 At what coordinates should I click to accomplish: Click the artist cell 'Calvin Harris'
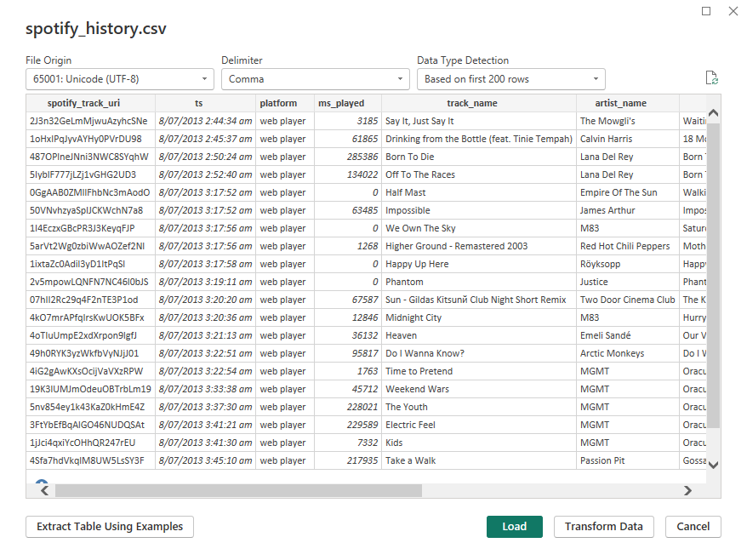[627, 140]
